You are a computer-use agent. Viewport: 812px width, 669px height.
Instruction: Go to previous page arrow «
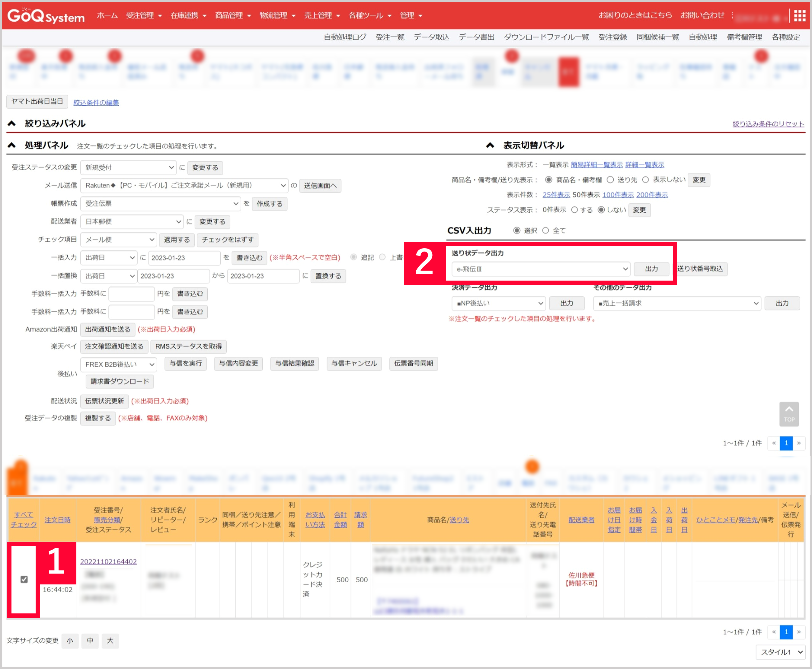tap(773, 443)
